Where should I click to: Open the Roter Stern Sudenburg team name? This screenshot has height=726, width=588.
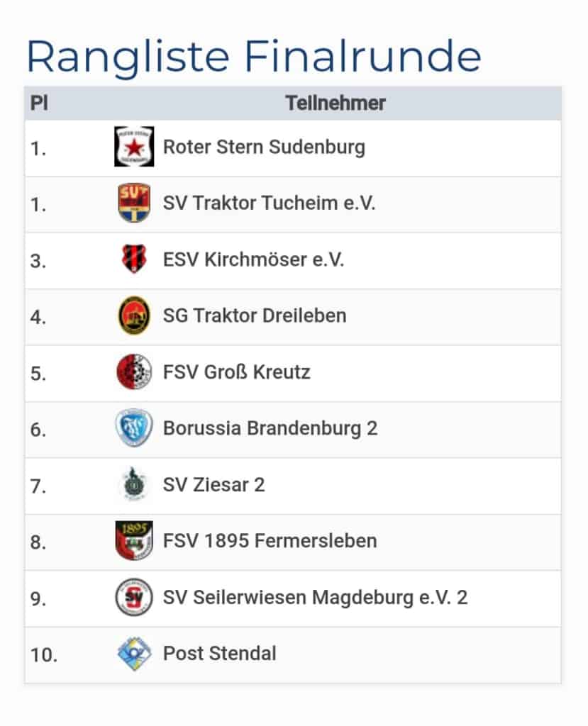pos(264,147)
